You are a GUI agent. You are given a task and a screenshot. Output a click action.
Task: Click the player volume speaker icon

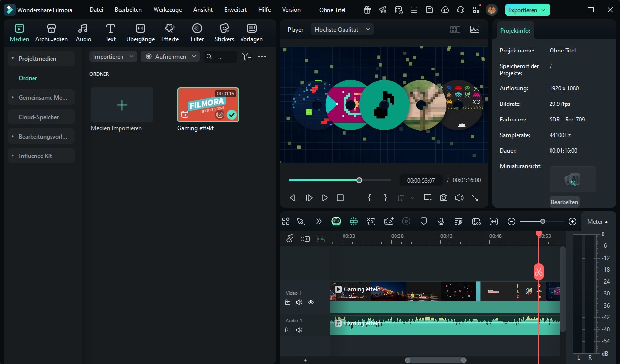click(459, 198)
